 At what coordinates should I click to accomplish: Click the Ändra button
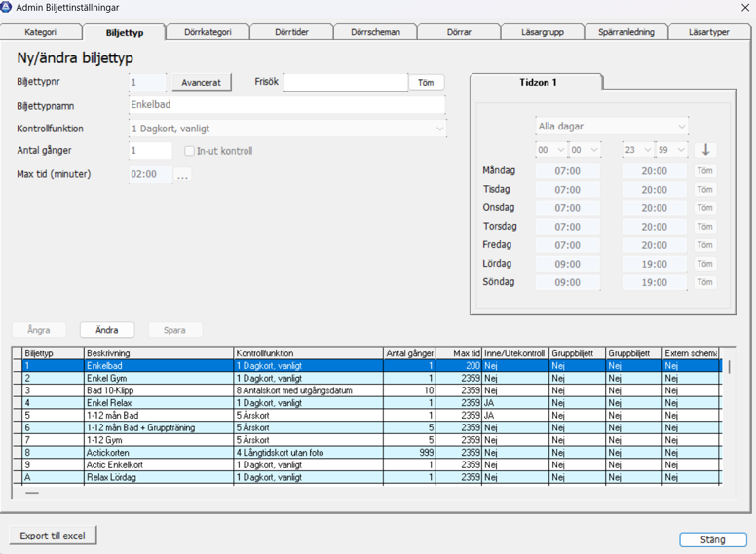[x=107, y=330]
